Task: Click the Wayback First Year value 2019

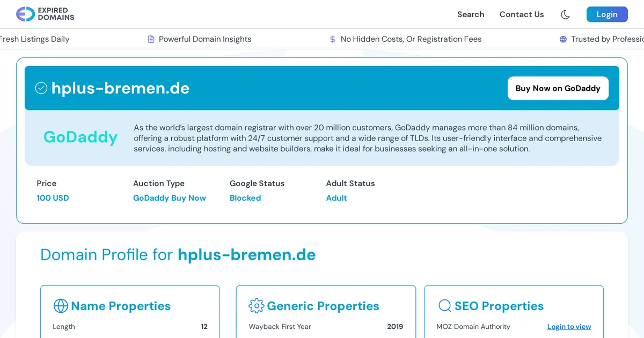Action: (395, 327)
